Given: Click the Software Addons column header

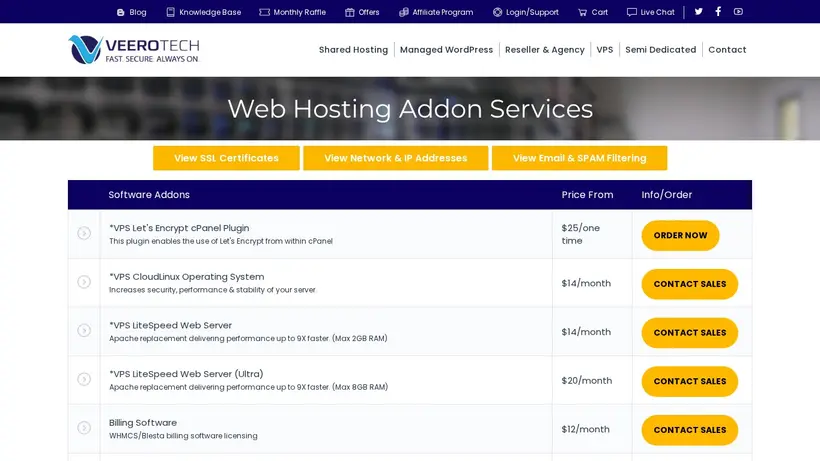Looking at the screenshot, I should coord(149,194).
